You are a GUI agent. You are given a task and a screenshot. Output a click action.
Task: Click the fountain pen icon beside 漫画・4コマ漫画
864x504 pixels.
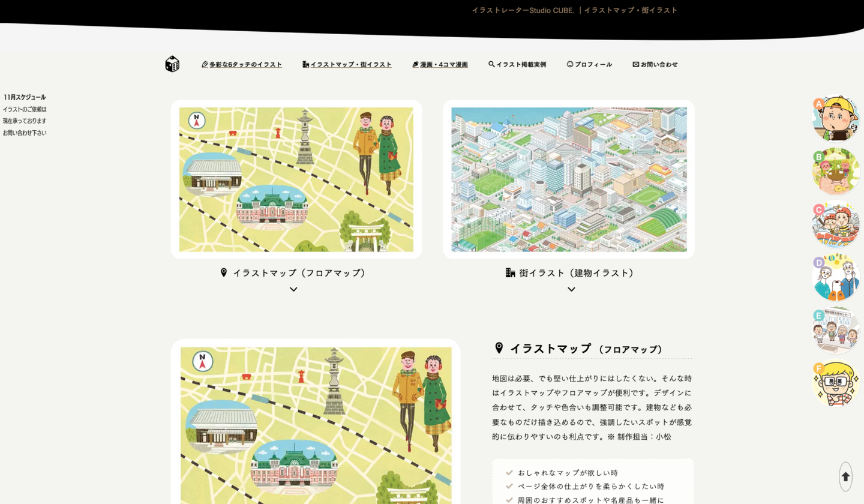(415, 64)
